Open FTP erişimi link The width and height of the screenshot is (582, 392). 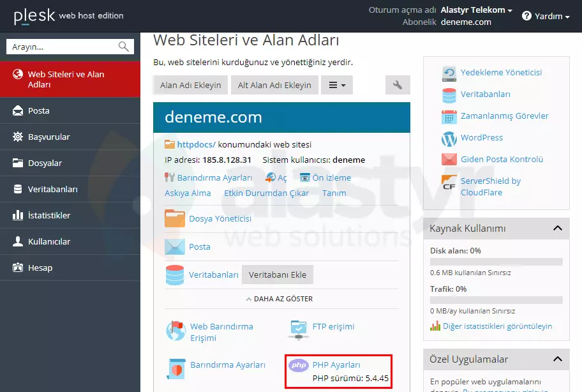[x=333, y=327]
